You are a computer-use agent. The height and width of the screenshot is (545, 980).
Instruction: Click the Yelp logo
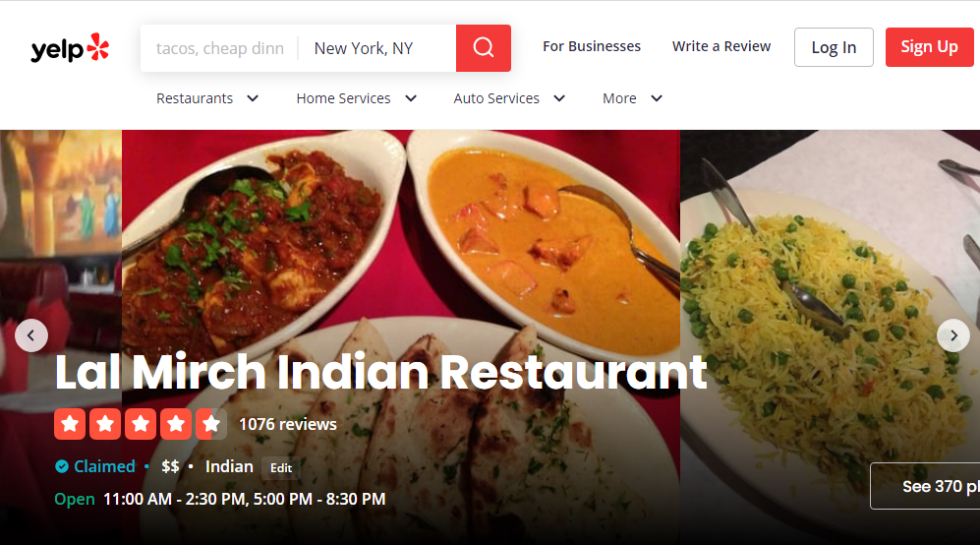point(70,48)
